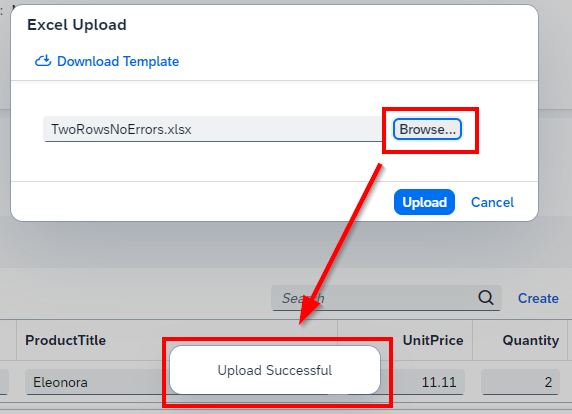This screenshot has width=572, height=414.
Task: Click the quantity field showing 2
Action: point(520,382)
